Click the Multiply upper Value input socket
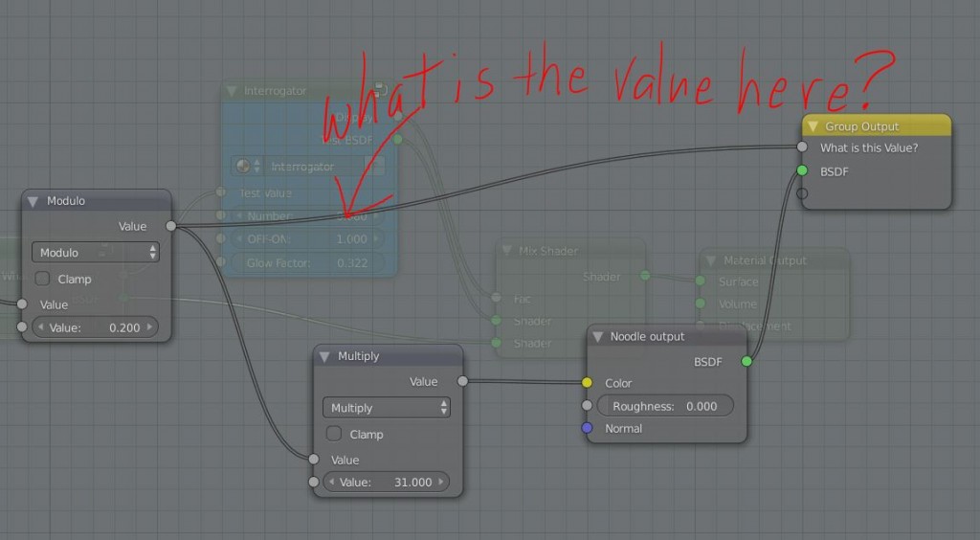 tap(314, 460)
